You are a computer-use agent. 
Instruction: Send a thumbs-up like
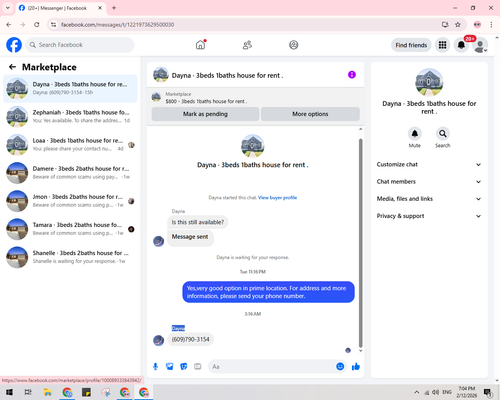coord(356,367)
